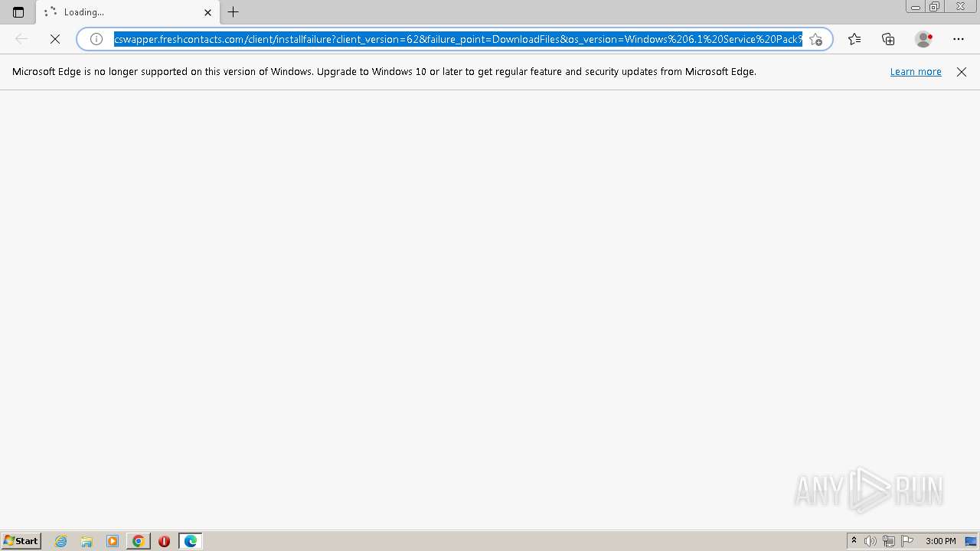
Task: Open a new tab with plus button
Action: click(x=234, y=12)
